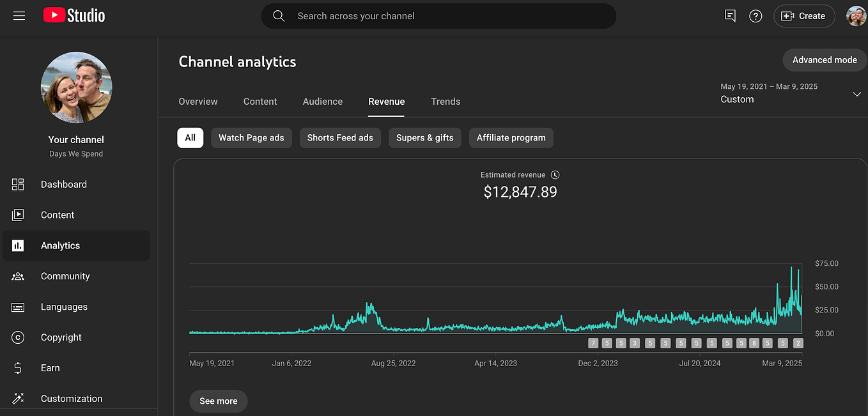This screenshot has height=416, width=868.
Task: Select the Languages sidebar icon
Action: [x=19, y=307]
